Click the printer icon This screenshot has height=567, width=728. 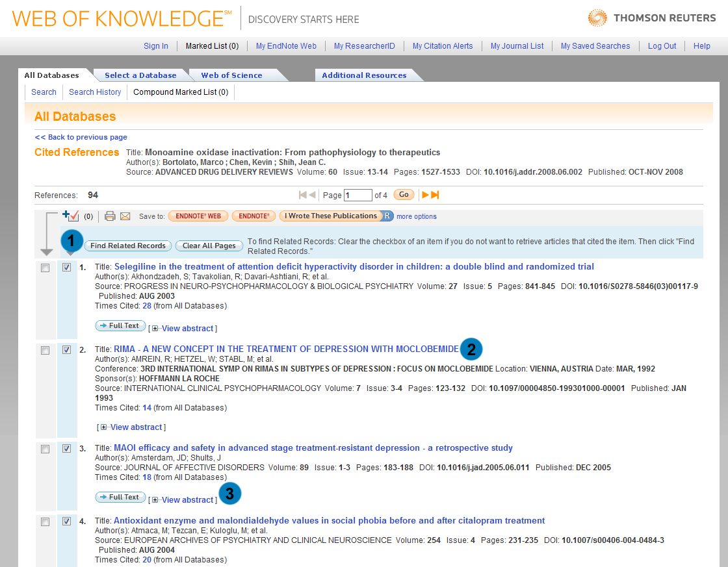pyautogui.click(x=110, y=216)
